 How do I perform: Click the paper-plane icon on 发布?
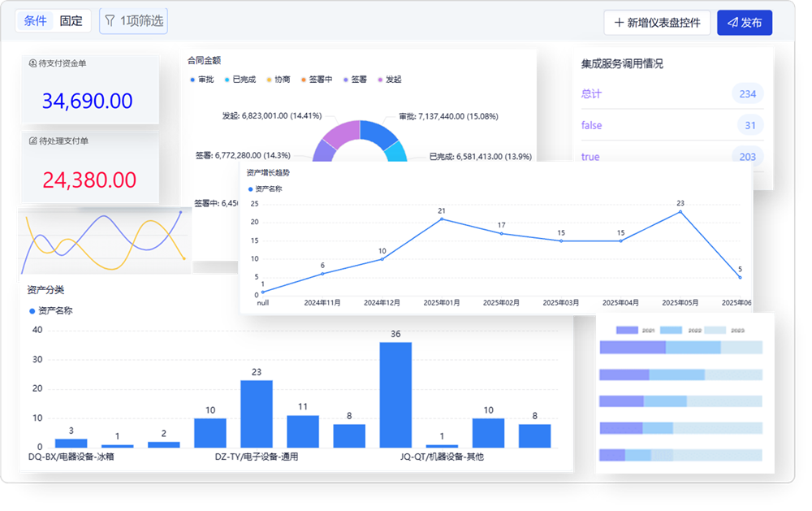(x=732, y=23)
